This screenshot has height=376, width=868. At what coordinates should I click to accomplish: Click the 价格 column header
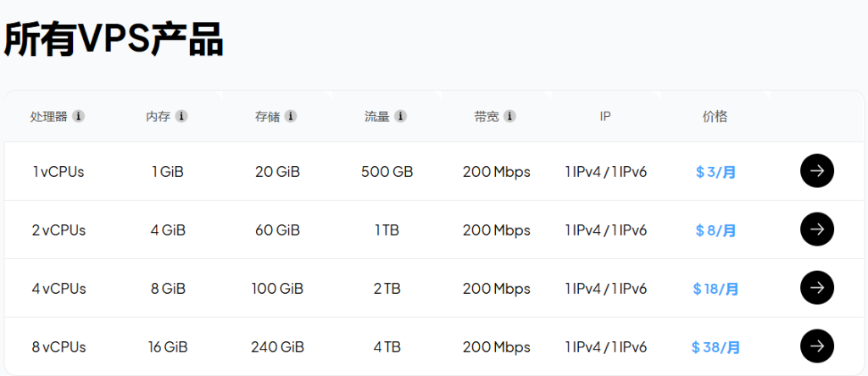tap(715, 117)
